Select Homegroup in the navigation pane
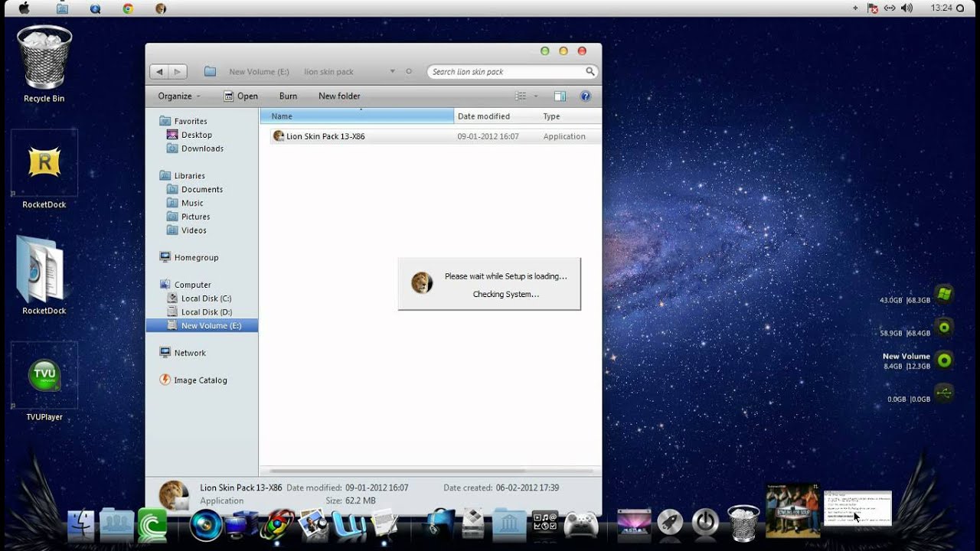The height and width of the screenshot is (551, 980). (196, 258)
